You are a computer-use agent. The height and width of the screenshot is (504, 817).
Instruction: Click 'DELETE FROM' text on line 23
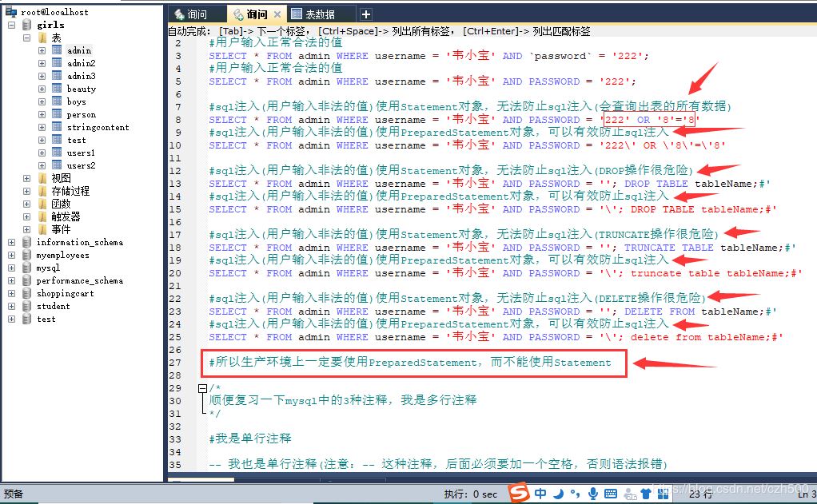[x=660, y=312]
